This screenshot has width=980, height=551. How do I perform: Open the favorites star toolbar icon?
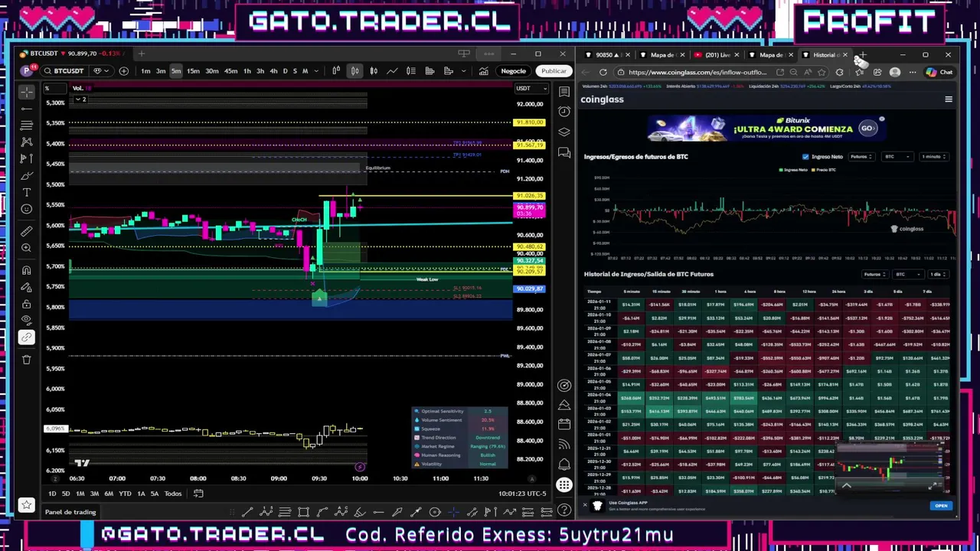click(27, 504)
